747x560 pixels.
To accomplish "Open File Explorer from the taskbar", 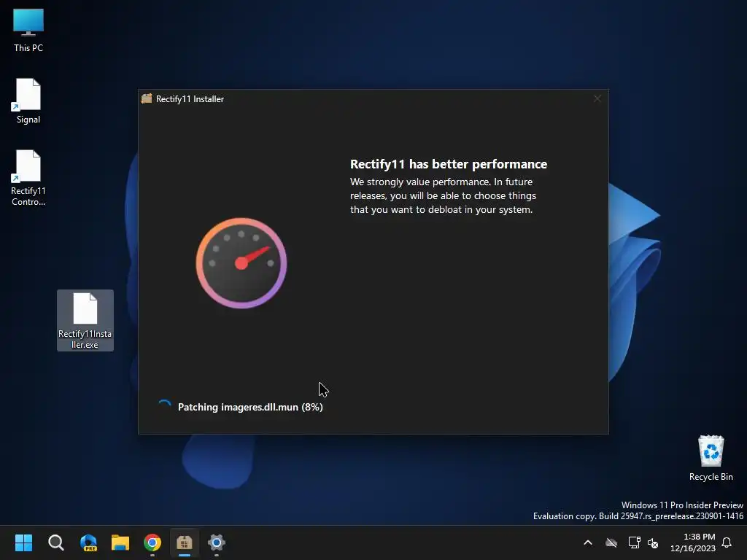I will point(120,542).
